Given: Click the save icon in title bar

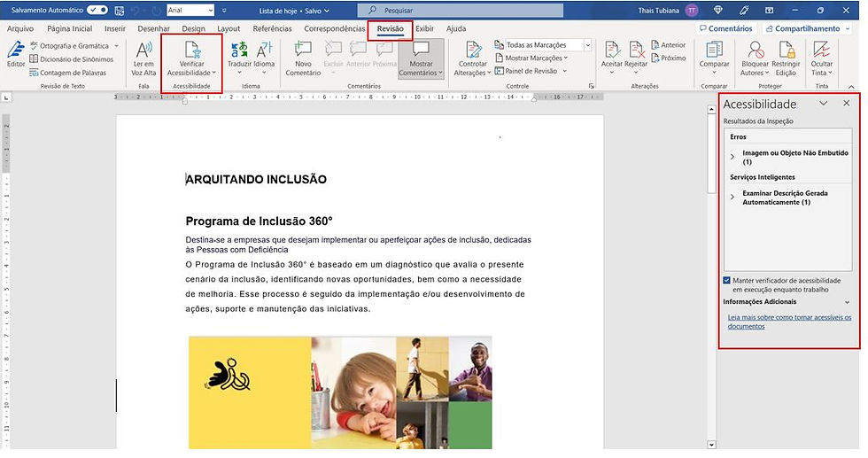Looking at the screenshot, I should 120,11.
